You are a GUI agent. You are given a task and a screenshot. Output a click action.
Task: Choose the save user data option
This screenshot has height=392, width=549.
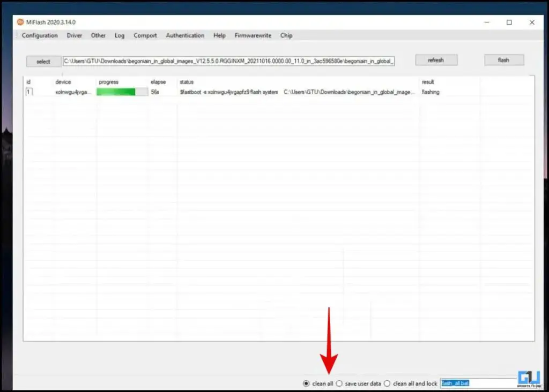(x=339, y=383)
